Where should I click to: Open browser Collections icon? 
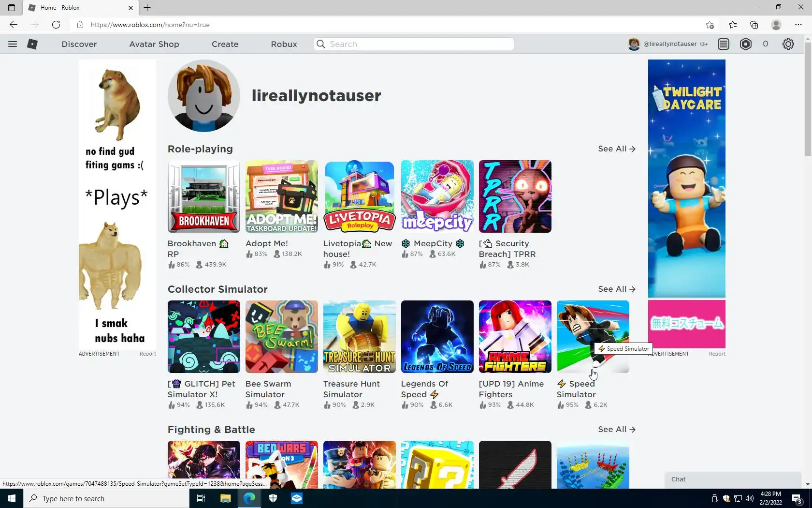pos(754,25)
